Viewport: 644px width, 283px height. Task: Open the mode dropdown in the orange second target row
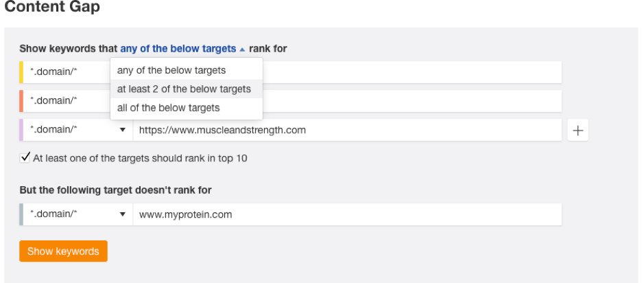click(x=67, y=101)
